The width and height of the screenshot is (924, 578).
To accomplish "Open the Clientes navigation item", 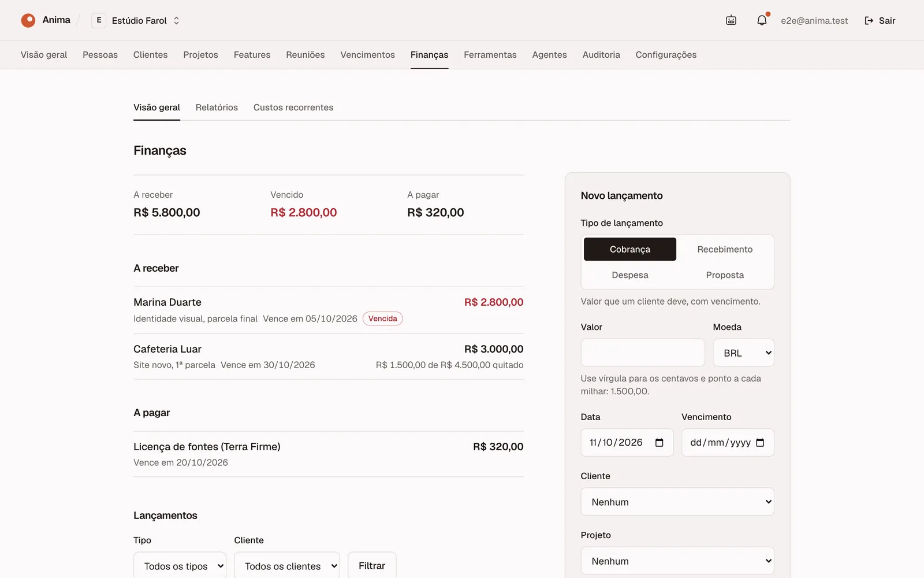I will (150, 55).
